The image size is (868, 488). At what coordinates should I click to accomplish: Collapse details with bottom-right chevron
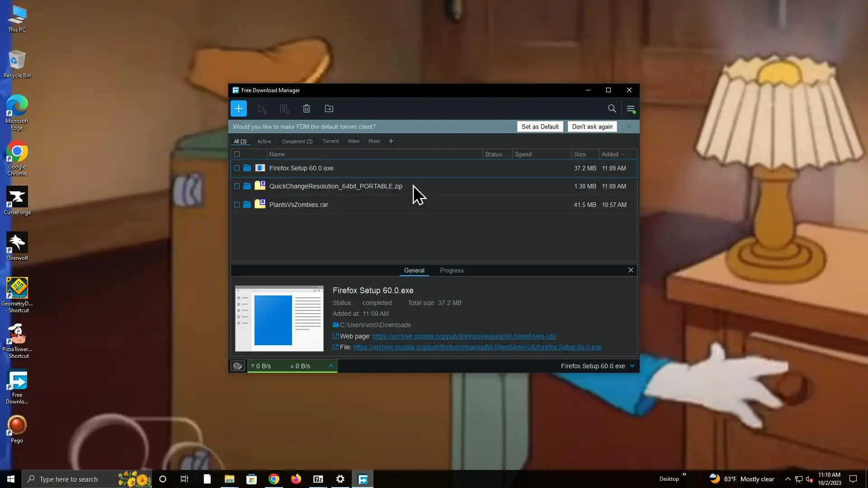click(x=632, y=366)
